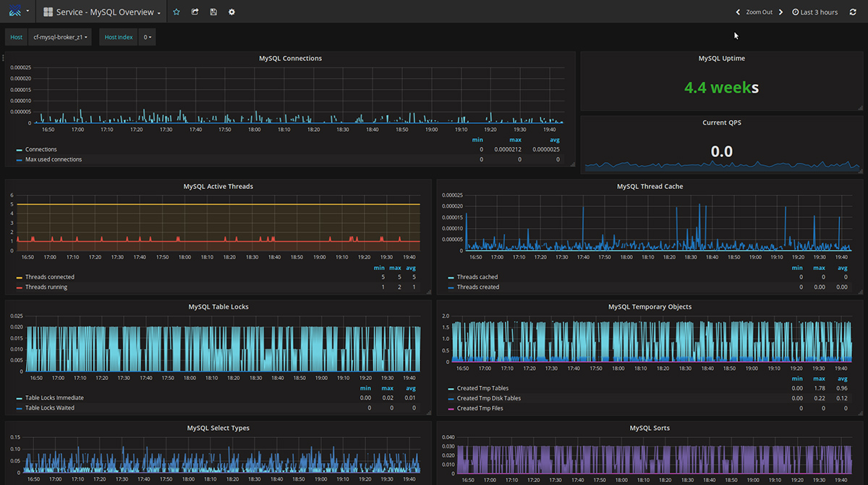Toggle Created Tmp Tables series
Screen dimensions: 868x485
point(484,388)
